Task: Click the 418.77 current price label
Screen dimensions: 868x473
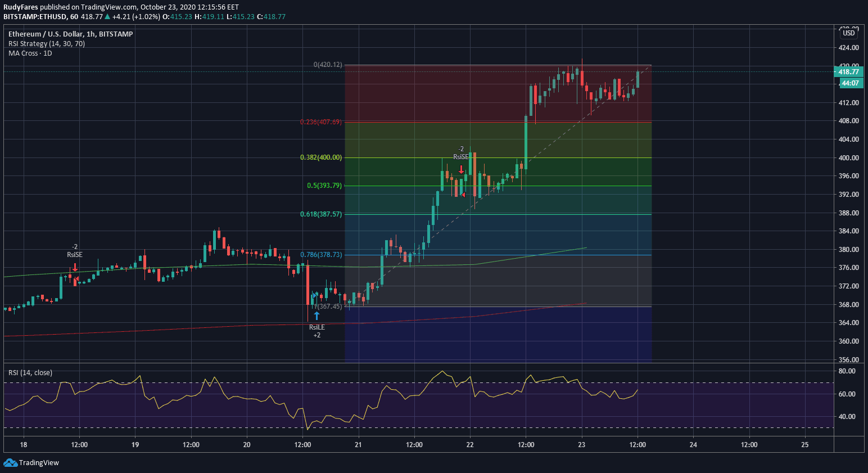Action: (x=848, y=72)
